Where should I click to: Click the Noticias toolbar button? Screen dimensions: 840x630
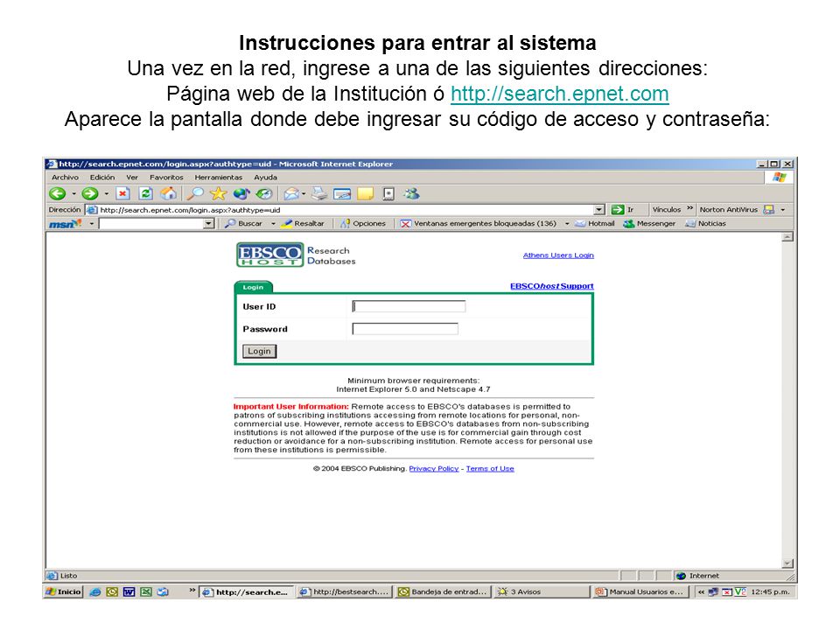click(x=705, y=223)
